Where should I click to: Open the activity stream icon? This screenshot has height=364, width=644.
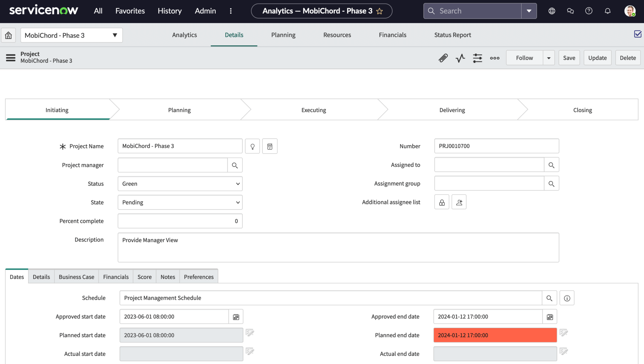click(x=460, y=58)
